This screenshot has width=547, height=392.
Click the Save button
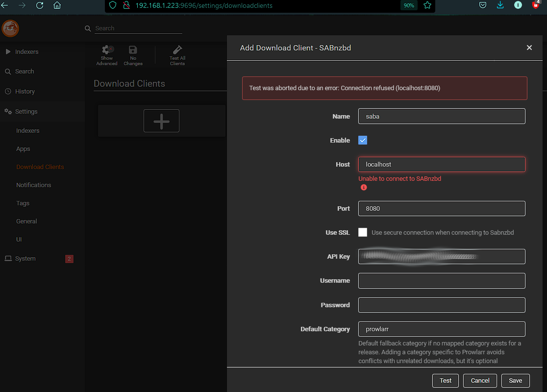tap(515, 380)
